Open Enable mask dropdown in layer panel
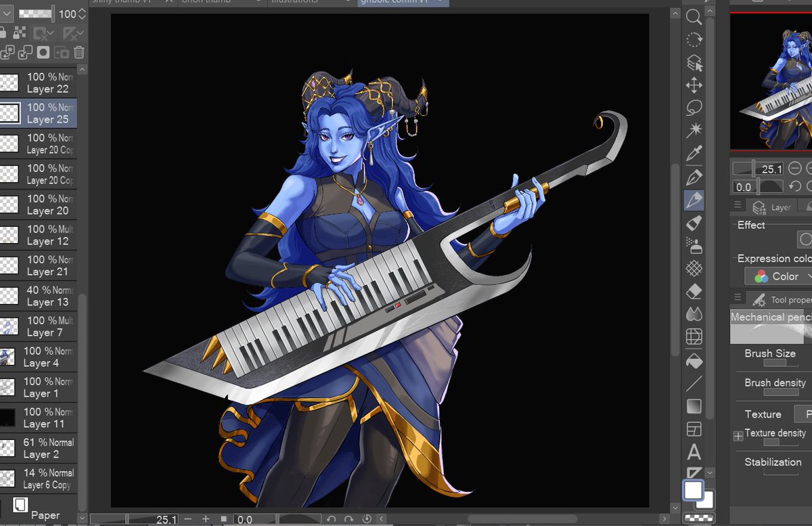812x526 pixels. (x=44, y=32)
